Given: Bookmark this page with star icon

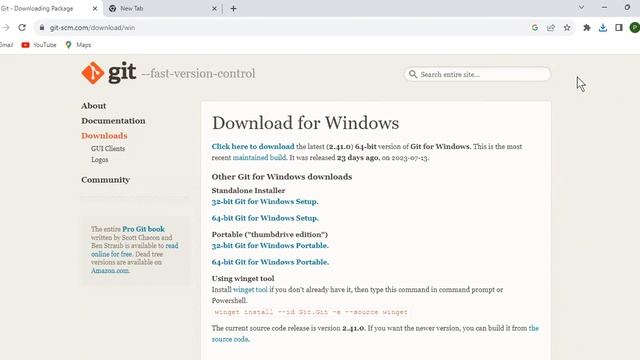Looking at the screenshot, I should [567, 28].
